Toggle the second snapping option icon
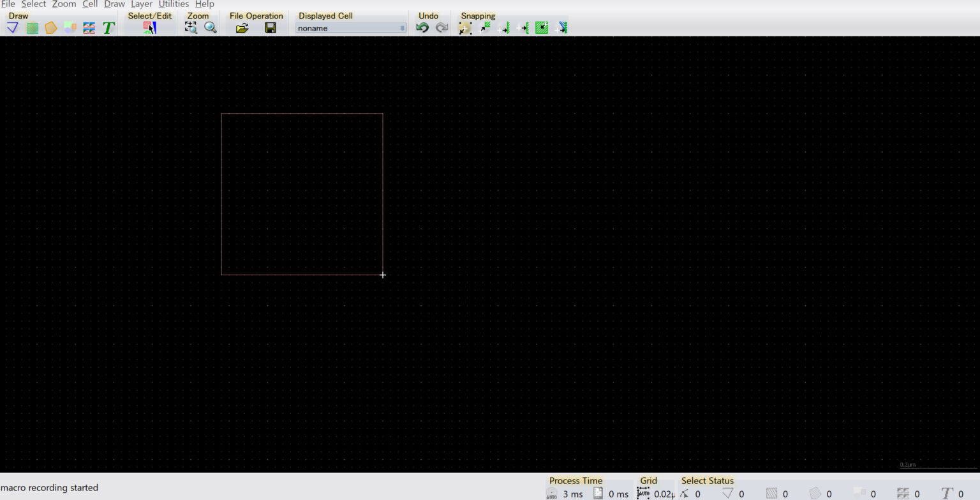The width and height of the screenshot is (980, 500). point(485,27)
